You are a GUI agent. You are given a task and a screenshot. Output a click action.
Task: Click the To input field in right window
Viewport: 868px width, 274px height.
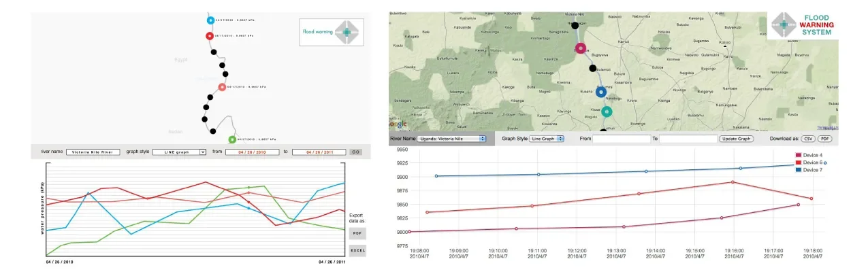click(x=688, y=139)
